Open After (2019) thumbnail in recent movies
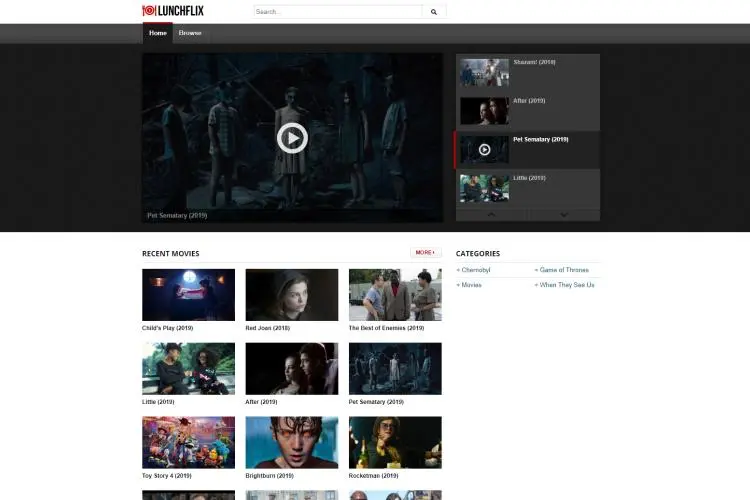Screen dimensions: 750x500 click(x=292, y=368)
